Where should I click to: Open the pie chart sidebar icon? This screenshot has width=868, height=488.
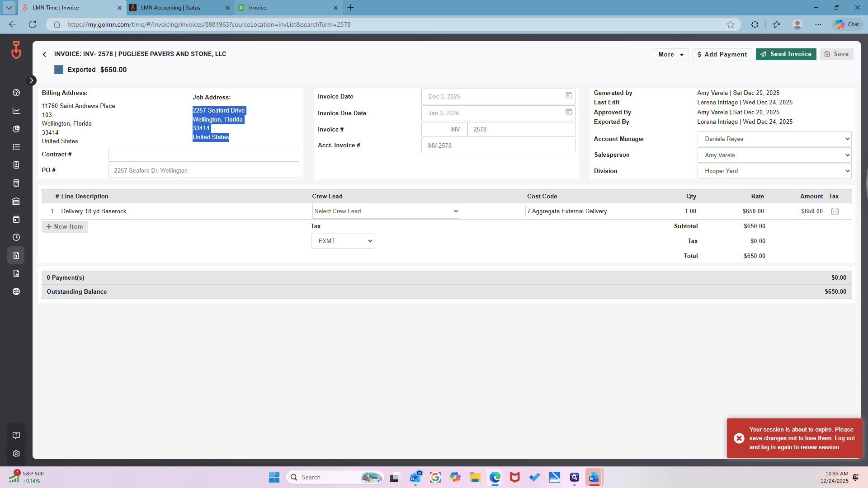pos(16,129)
